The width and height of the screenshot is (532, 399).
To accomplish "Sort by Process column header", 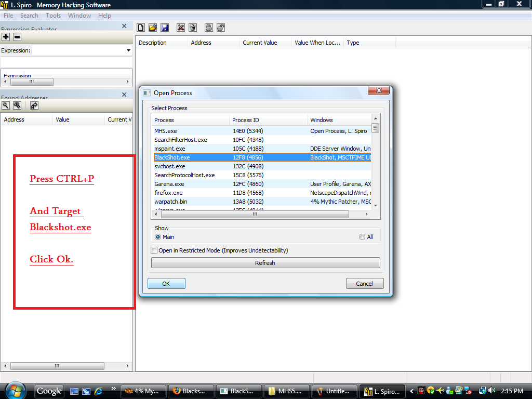I will pos(190,120).
